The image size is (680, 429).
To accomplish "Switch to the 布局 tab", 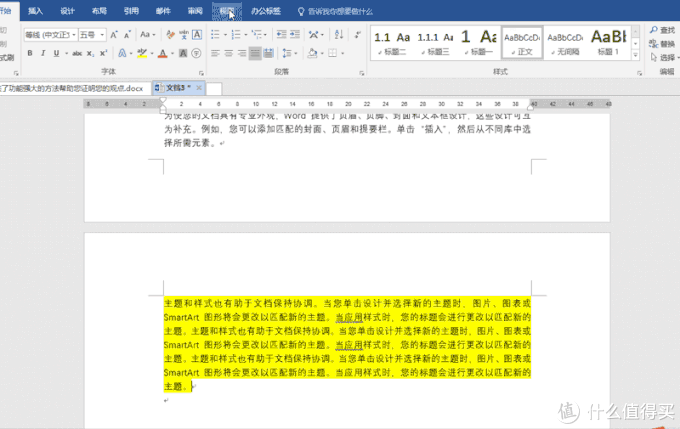I will 99,11.
